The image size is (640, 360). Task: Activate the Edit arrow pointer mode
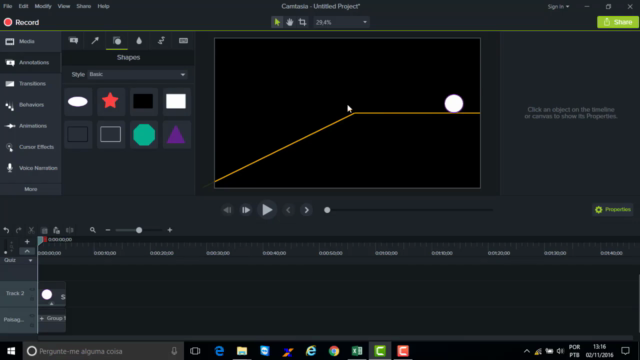click(x=277, y=22)
